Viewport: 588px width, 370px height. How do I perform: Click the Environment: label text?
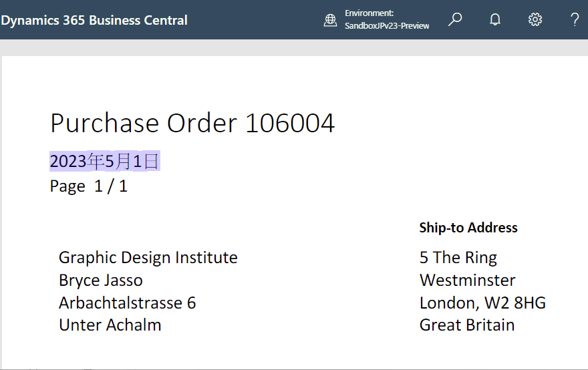click(x=369, y=13)
